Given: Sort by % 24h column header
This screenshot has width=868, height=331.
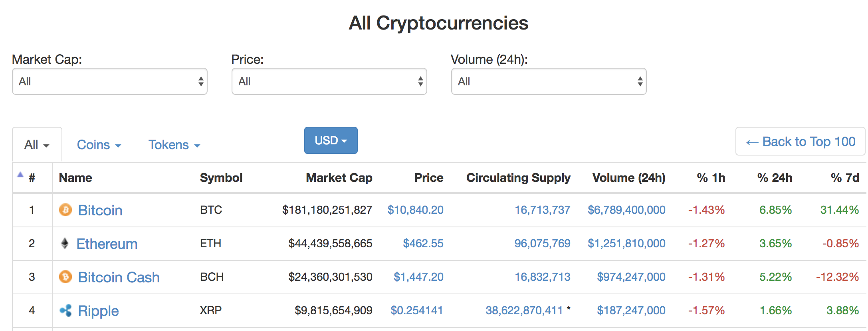Looking at the screenshot, I should (775, 178).
